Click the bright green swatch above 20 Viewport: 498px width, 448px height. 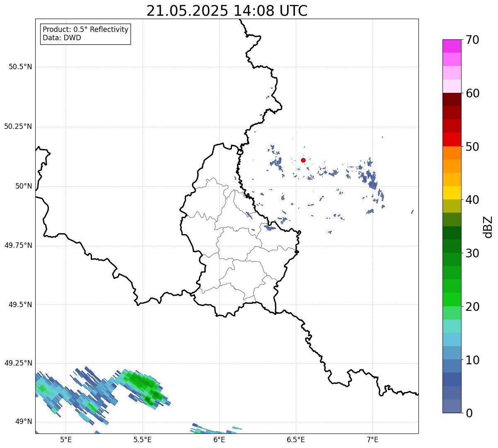(x=452, y=299)
